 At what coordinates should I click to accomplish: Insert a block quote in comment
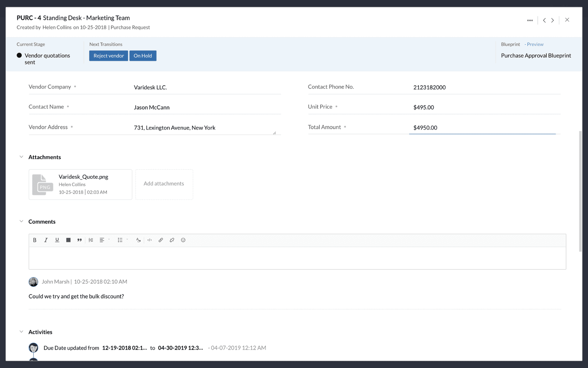point(79,240)
